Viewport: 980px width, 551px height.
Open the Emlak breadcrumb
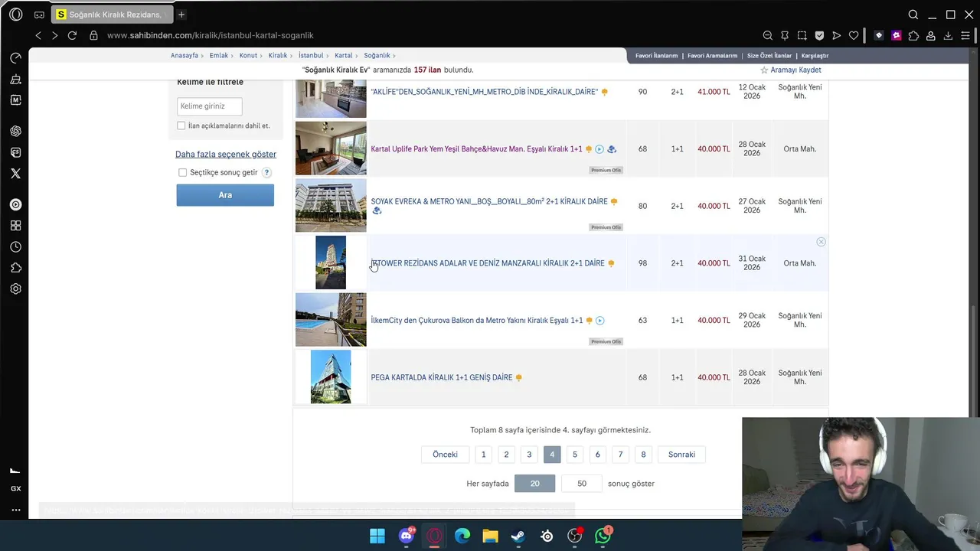219,56
